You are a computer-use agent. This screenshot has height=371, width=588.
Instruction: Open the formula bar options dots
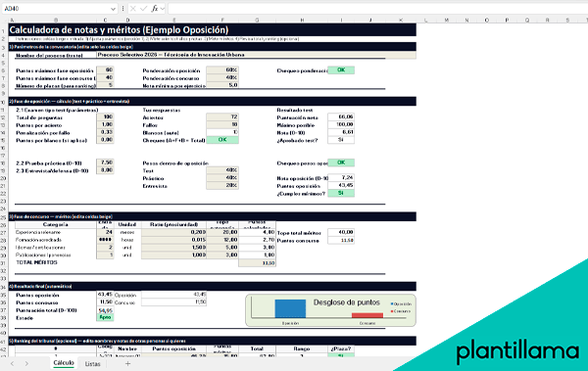coord(123,8)
